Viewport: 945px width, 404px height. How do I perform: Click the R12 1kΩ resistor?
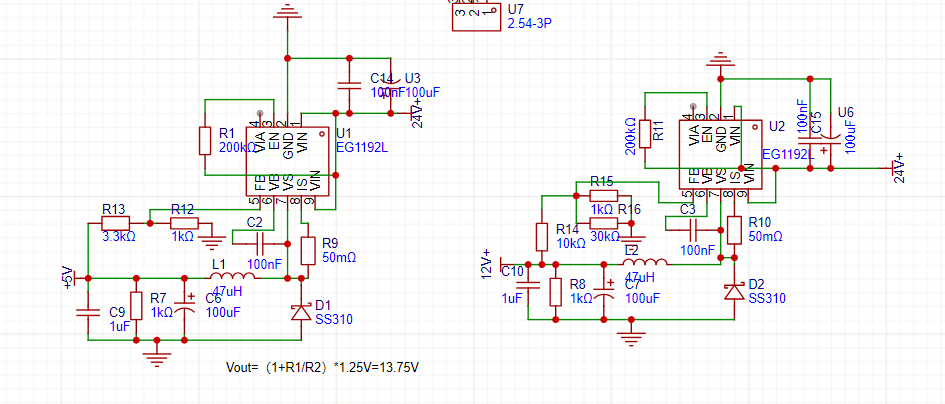click(183, 223)
